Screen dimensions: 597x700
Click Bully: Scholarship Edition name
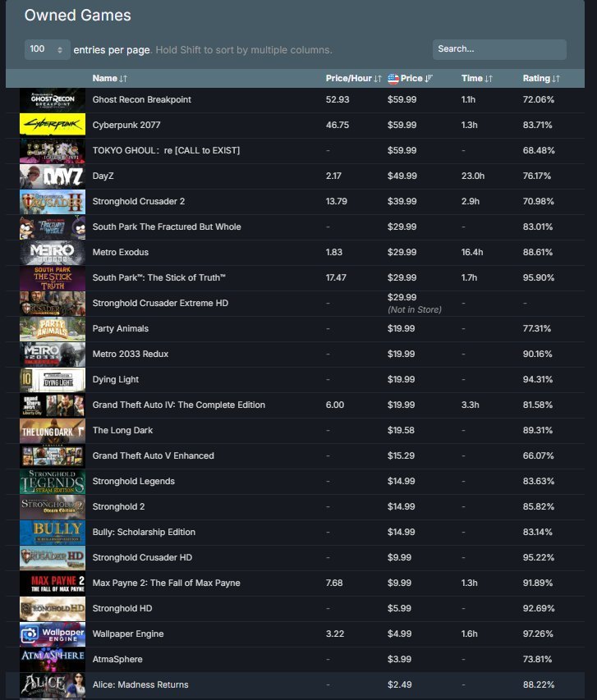144,532
